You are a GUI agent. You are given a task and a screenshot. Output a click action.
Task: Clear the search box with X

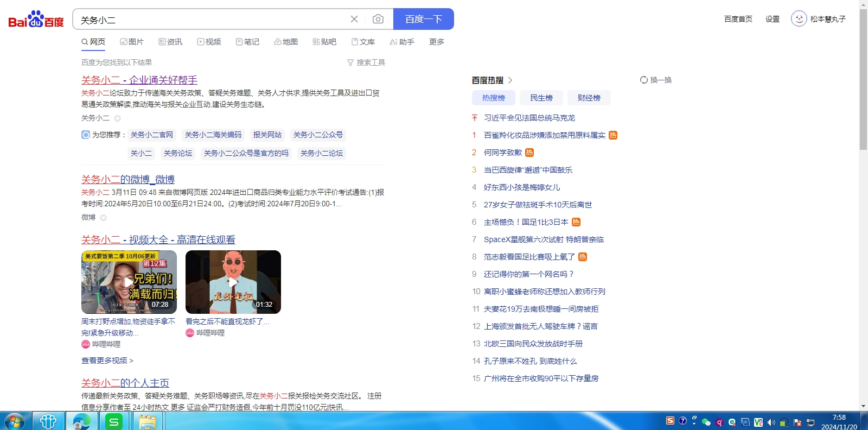click(x=354, y=19)
